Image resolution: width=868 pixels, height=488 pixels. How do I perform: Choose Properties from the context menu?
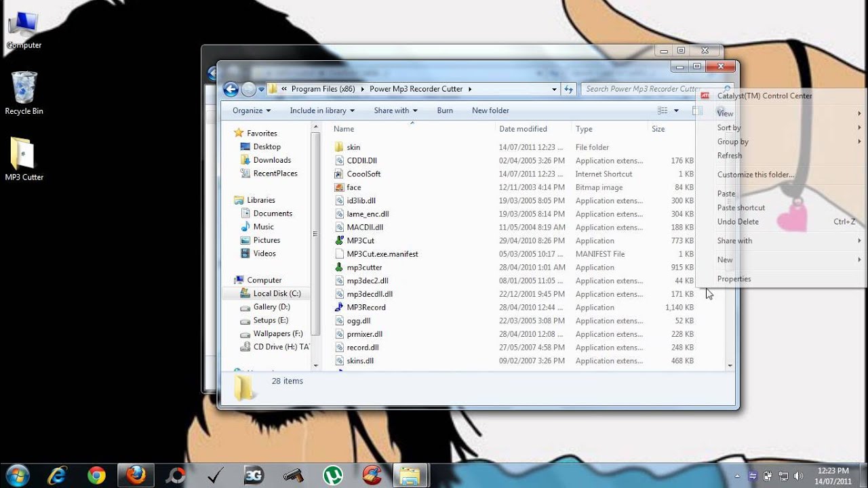tap(781, 279)
